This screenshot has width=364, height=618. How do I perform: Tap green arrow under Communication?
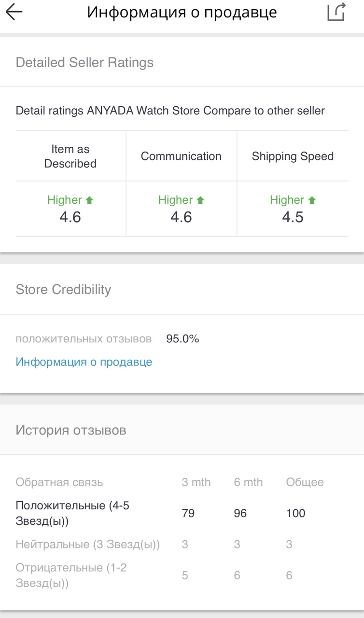[x=201, y=200]
